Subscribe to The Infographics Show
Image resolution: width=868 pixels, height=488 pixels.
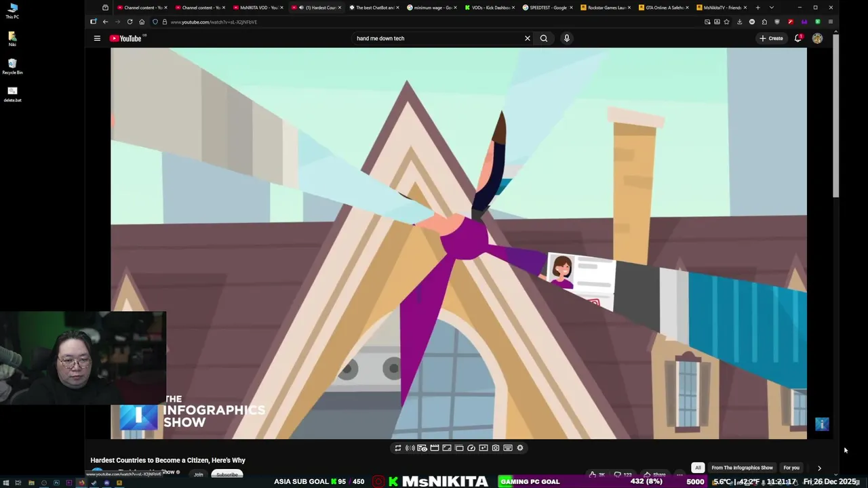227,474
